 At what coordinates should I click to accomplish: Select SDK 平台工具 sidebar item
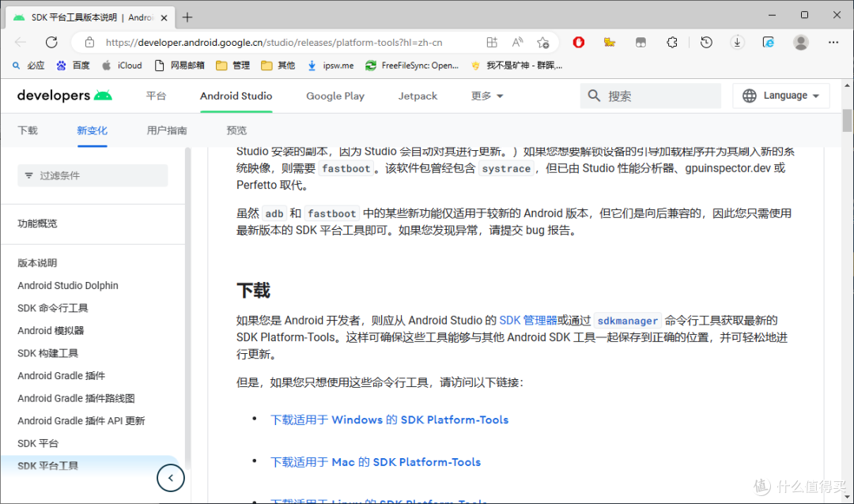(x=48, y=466)
